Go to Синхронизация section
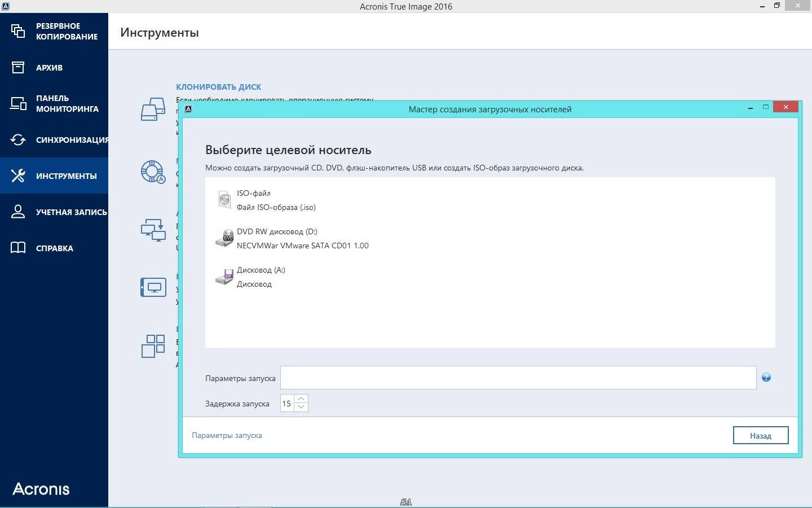Screen dimensions: 812x508 pos(54,139)
